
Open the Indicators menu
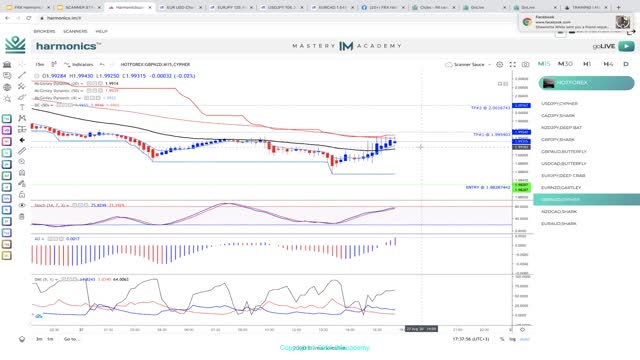click(79, 64)
